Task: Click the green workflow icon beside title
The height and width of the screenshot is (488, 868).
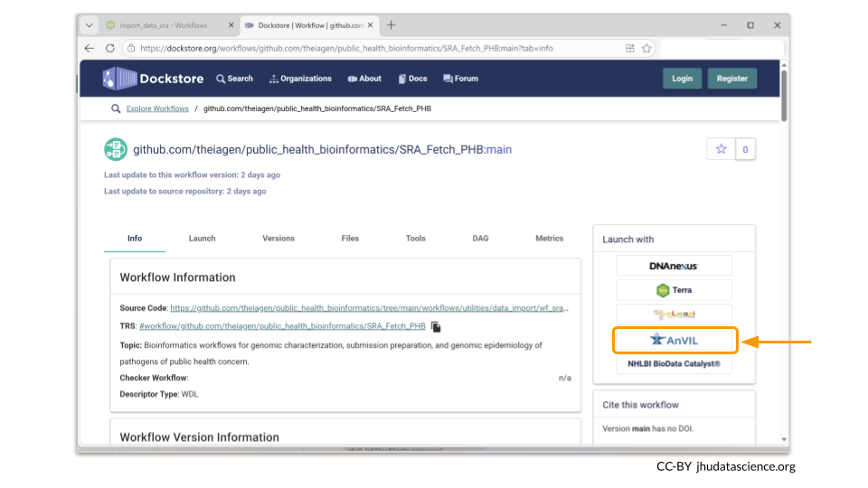Action: (116, 149)
